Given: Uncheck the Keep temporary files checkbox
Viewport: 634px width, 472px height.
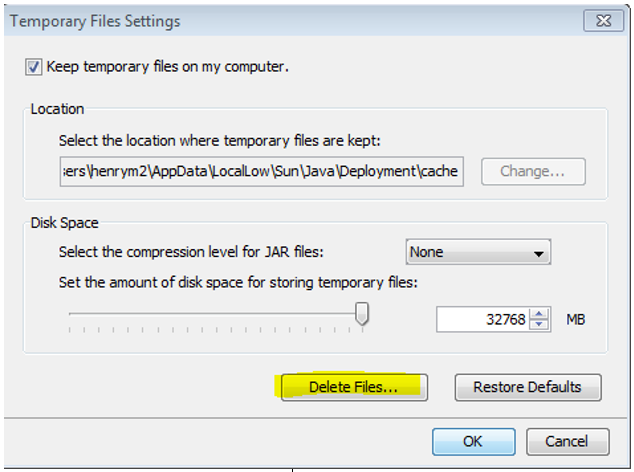Looking at the screenshot, I should coord(33,67).
